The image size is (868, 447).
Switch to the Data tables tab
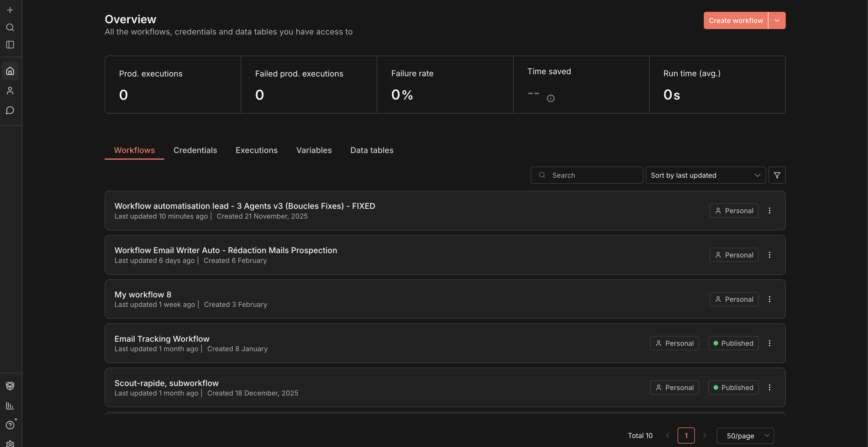coord(371,150)
